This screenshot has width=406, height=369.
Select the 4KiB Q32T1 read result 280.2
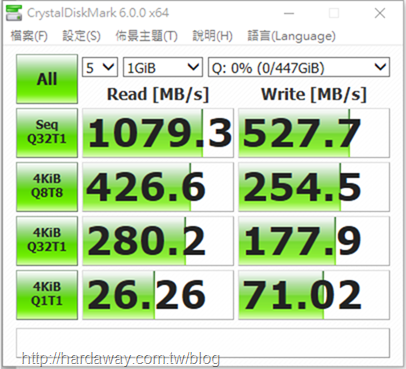[158, 241]
